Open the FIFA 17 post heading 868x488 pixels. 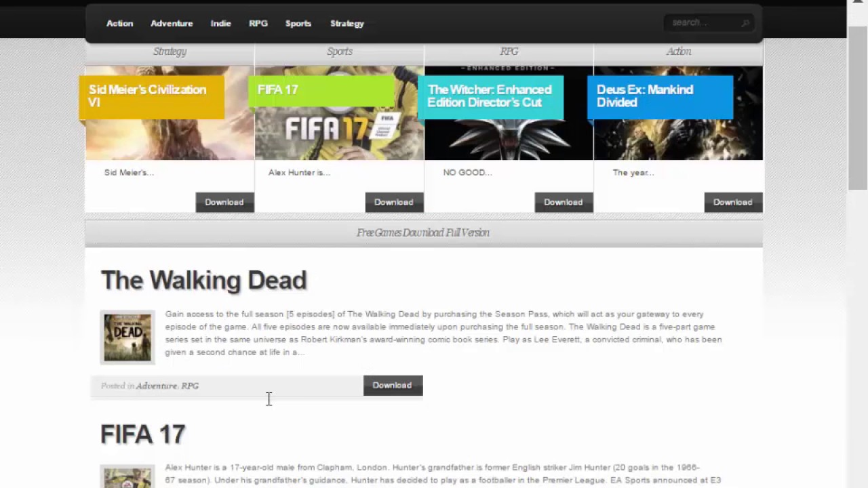(x=142, y=434)
